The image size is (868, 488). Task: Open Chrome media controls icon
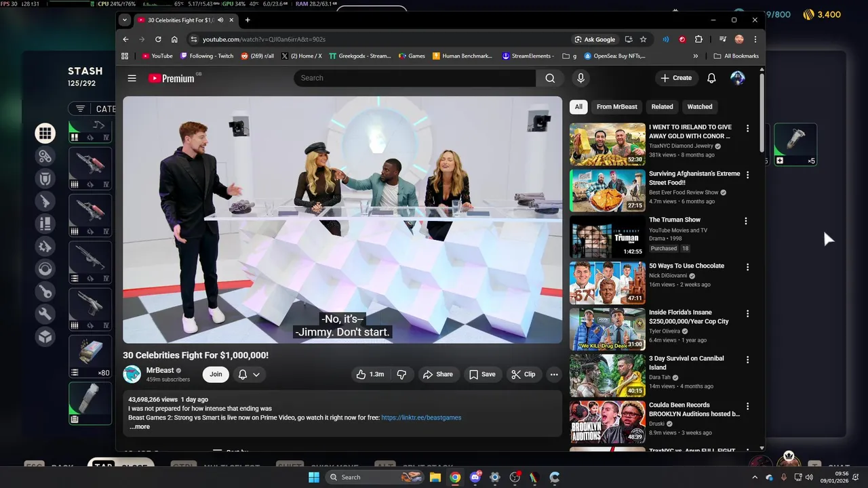click(x=723, y=39)
